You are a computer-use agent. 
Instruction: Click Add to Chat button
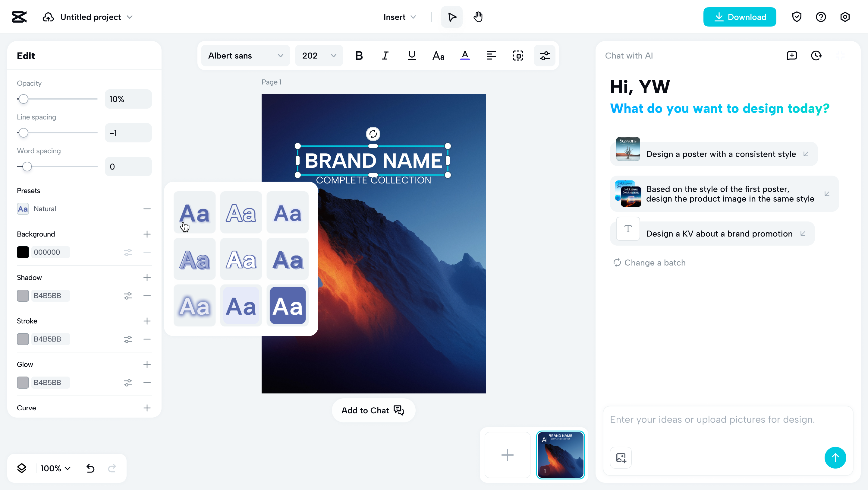tap(373, 410)
